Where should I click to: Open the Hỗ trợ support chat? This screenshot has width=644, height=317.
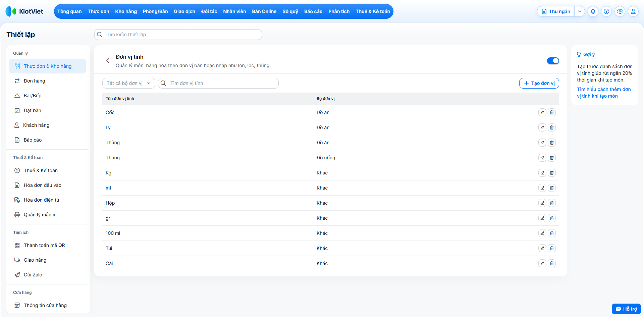(626, 309)
